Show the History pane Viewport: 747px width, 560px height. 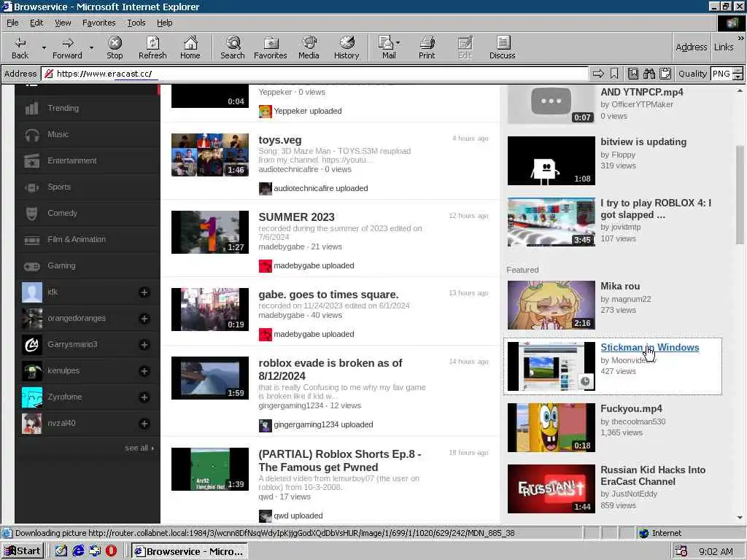(347, 47)
